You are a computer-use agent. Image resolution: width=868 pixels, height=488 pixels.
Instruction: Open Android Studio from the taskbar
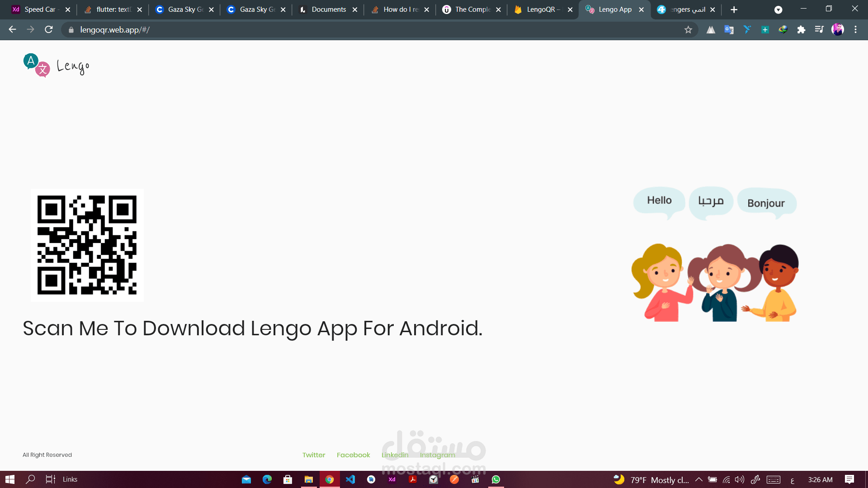tap(371, 479)
